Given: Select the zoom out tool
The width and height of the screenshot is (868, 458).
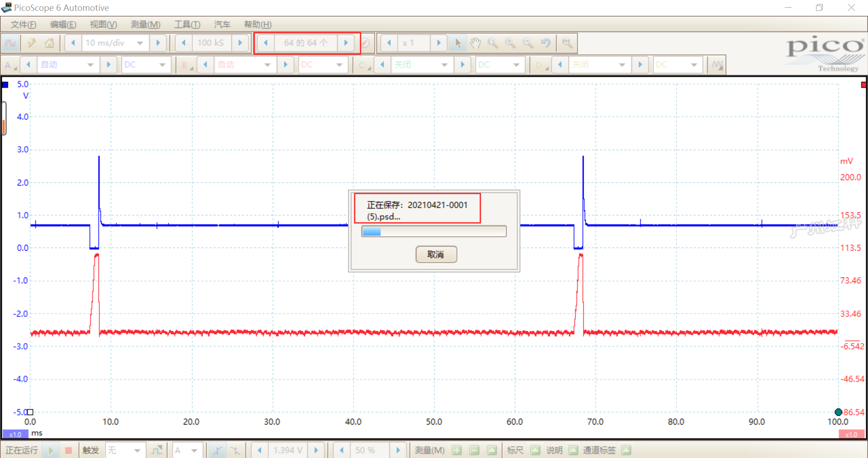Looking at the screenshot, I should [x=528, y=43].
